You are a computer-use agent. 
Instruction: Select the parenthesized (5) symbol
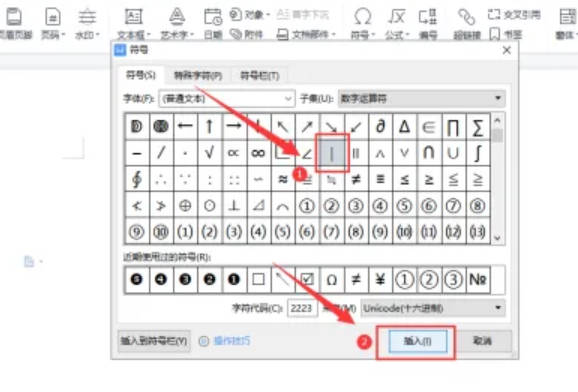coord(282,232)
